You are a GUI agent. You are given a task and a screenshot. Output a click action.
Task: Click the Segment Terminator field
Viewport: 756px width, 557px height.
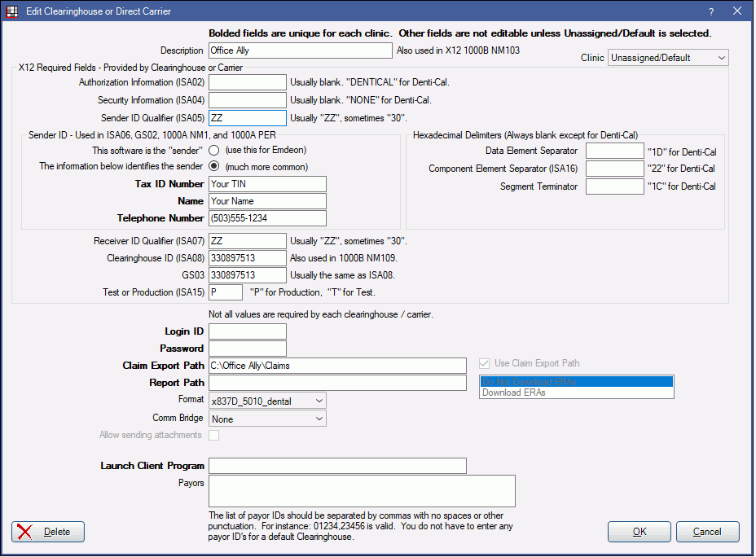pos(615,186)
